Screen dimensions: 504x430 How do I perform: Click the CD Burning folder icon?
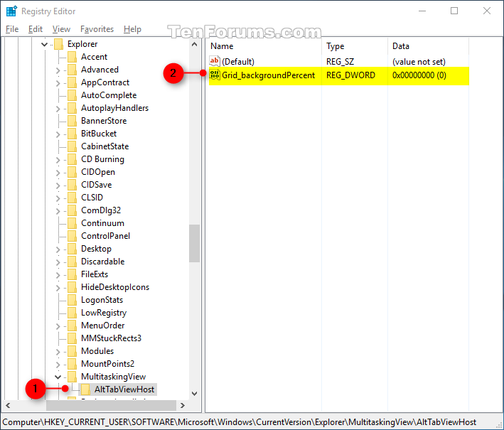click(x=73, y=159)
